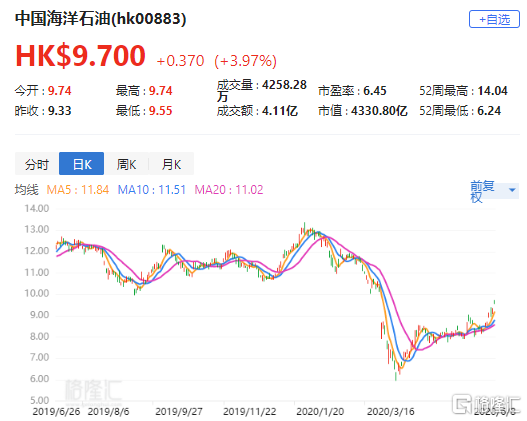Click the 2019/8/6 date axis label
Screen dimensions: 527x421
click(x=109, y=412)
